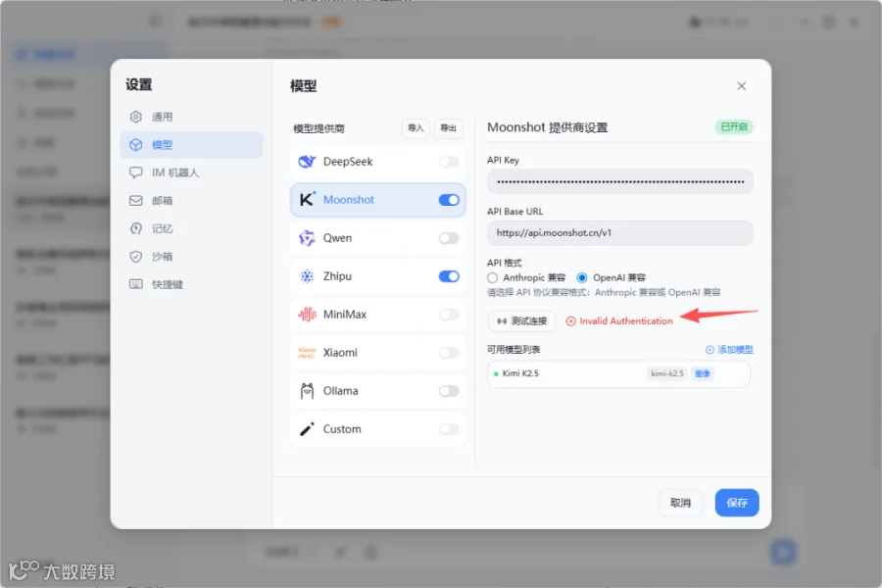Click the gear icon beside 通用
Image resolution: width=882 pixels, height=588 pixels.
[x=136, y=117]
